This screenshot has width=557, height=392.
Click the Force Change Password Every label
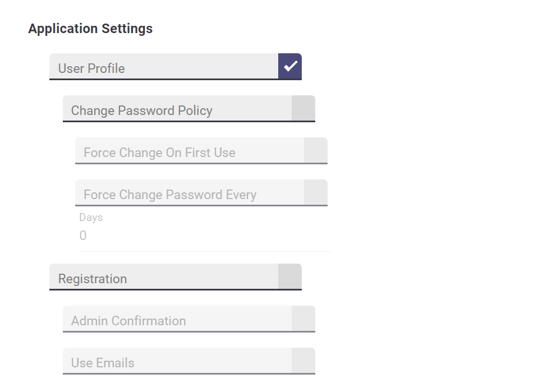[169, 195]
